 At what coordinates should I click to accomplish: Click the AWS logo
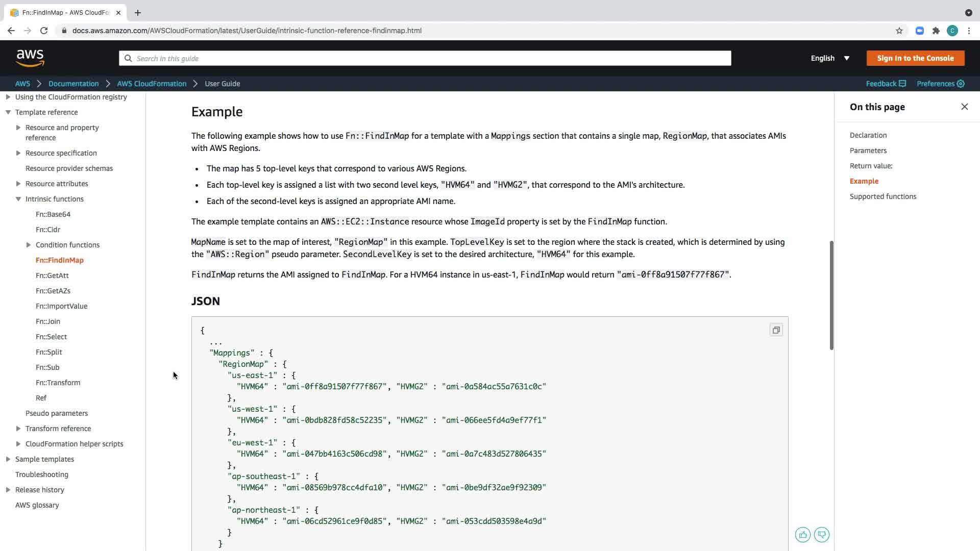click(30, 58)
